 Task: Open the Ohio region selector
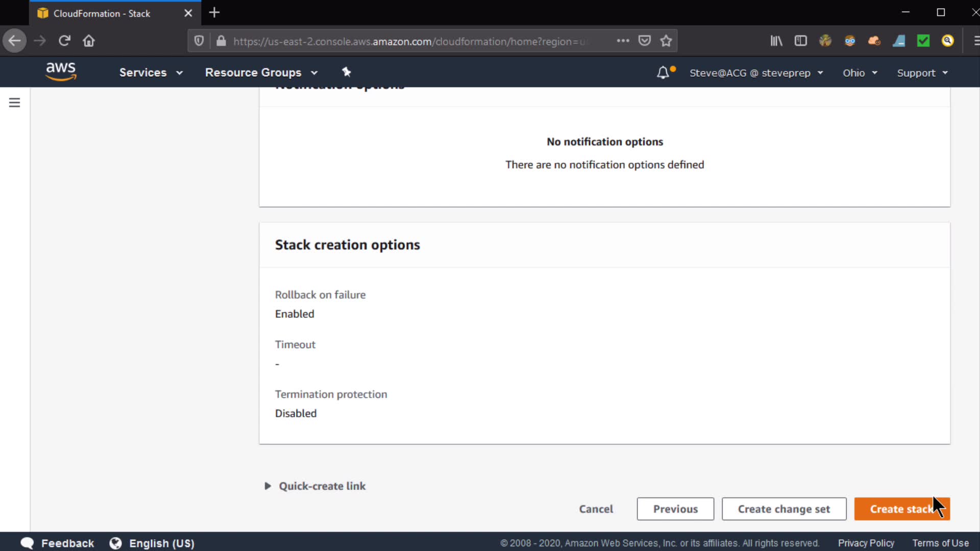tap(860, 73)
